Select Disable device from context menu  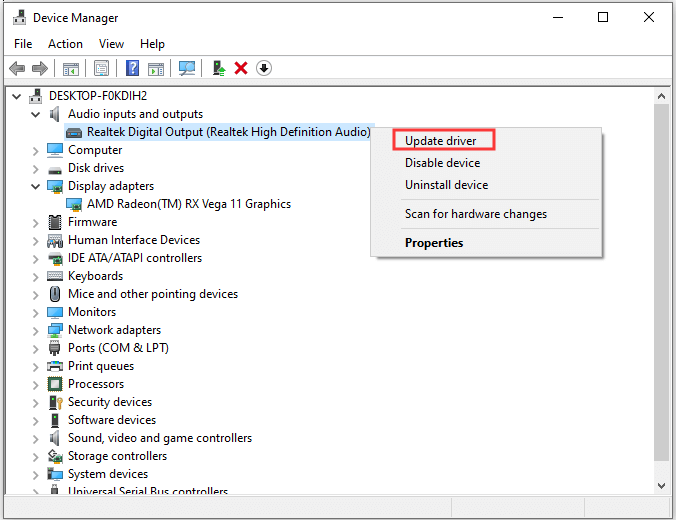(442, 163)
